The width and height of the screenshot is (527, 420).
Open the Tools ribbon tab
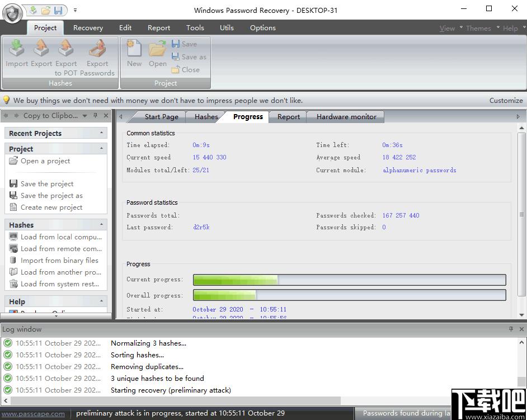(195, 28)
